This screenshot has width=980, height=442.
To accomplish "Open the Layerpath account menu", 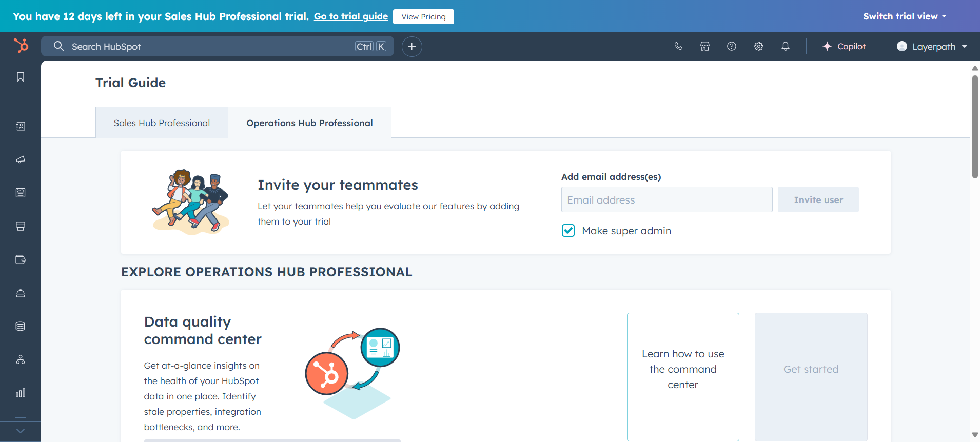I will (932, 47).
